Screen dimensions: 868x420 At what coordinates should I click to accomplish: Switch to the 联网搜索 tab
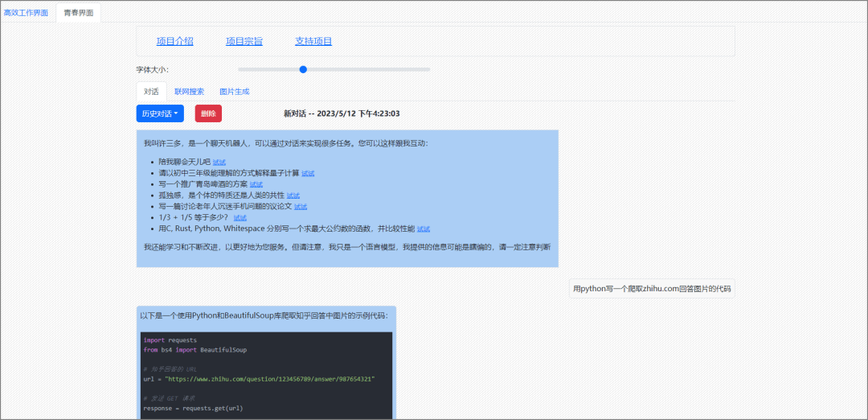[x=189, y=92]
